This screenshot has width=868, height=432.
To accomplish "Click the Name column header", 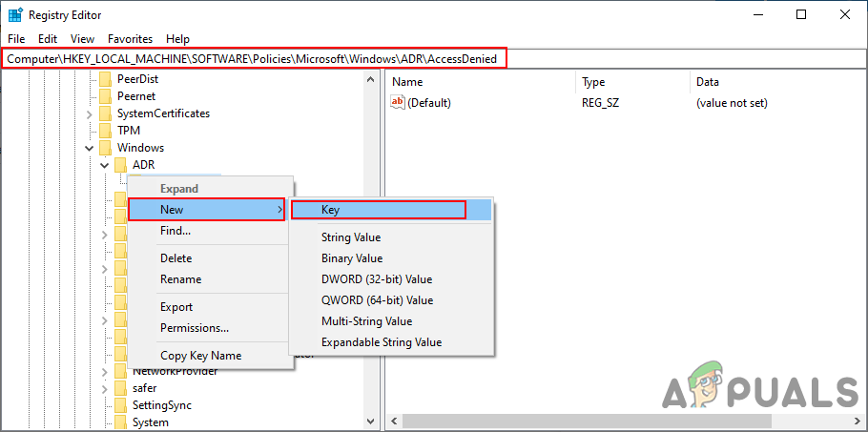I will tap(481, 82).
